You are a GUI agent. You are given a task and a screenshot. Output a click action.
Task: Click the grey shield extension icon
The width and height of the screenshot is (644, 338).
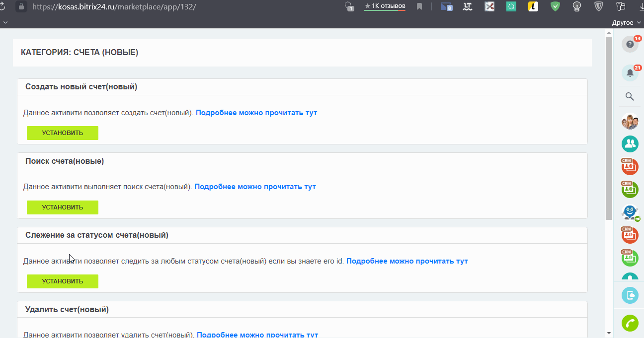[x=599, y=6]
